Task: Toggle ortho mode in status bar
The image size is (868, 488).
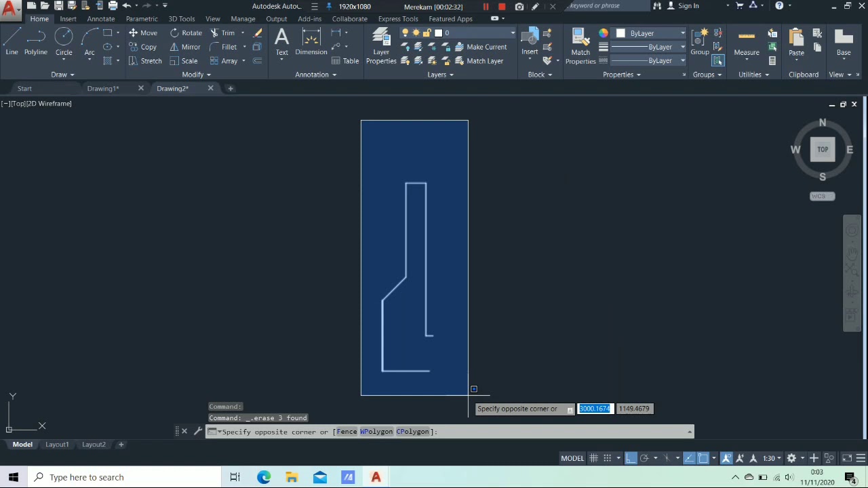Action: (x=631, y=458)
